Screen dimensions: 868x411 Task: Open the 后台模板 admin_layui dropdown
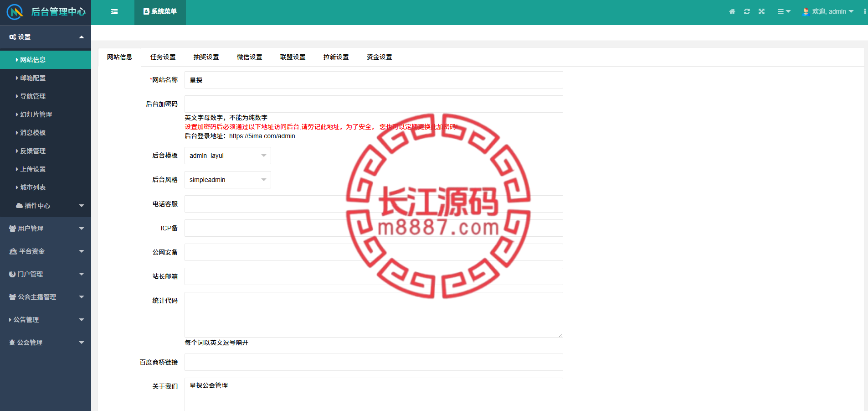point(228,156)
